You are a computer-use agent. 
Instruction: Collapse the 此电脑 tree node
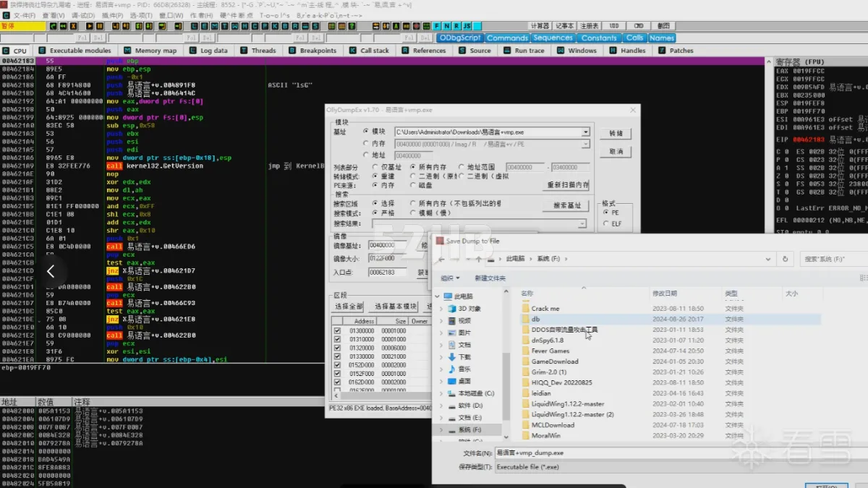tap(436, 296)
